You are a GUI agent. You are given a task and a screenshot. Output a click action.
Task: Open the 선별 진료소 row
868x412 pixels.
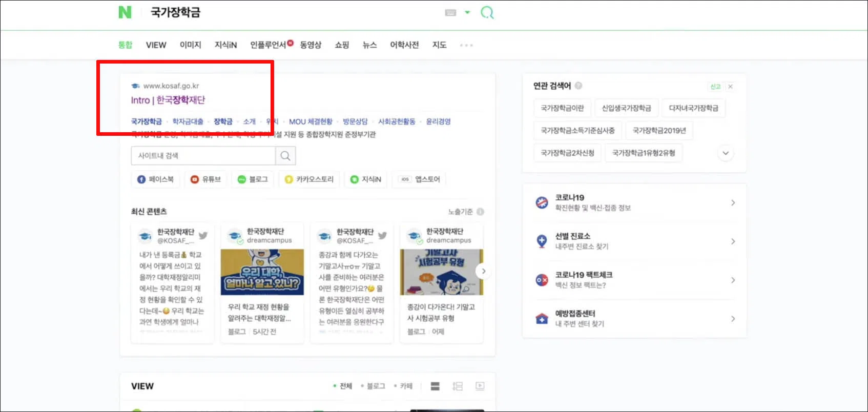point(634,241)
